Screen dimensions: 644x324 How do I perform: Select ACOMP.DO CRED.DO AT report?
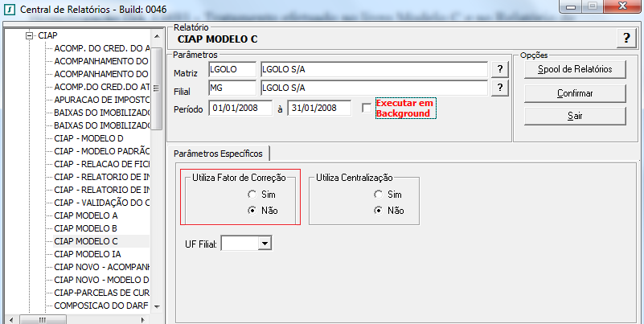[x=102, y=87]
